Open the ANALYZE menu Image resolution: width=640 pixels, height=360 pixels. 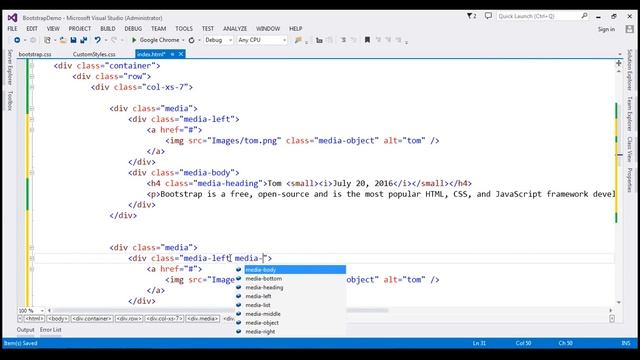pos(235,29)
